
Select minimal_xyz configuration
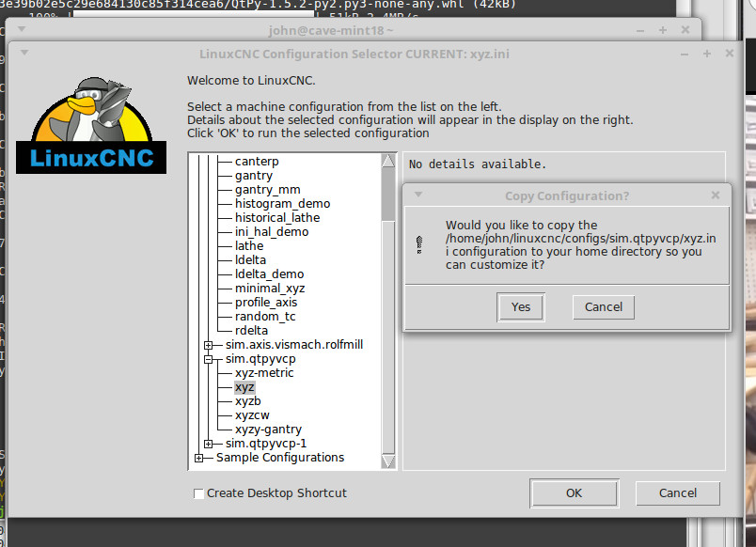(270, 289)
